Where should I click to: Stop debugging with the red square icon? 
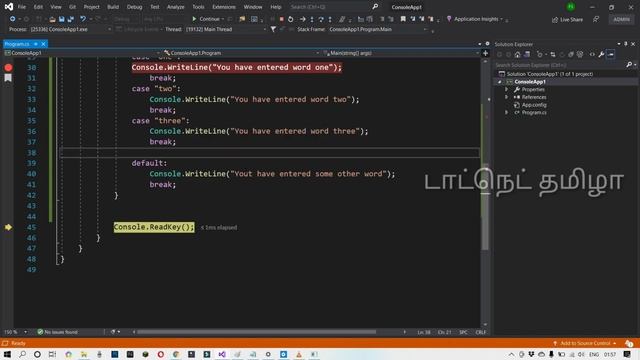(282, 19)
